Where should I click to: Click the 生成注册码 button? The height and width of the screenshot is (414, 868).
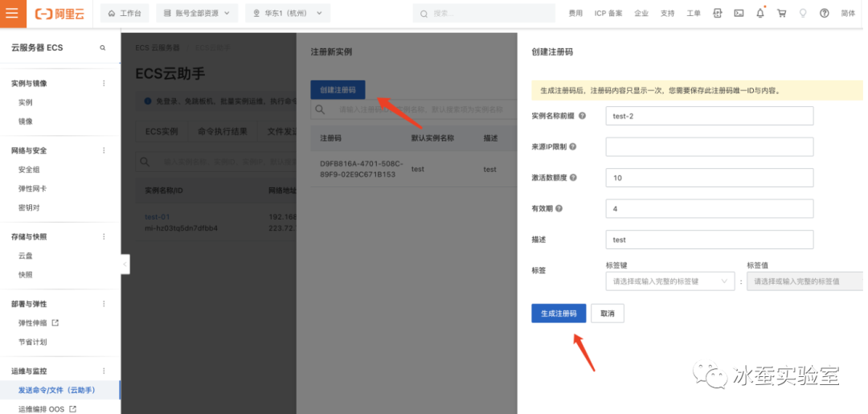click(x=559, y=314)
